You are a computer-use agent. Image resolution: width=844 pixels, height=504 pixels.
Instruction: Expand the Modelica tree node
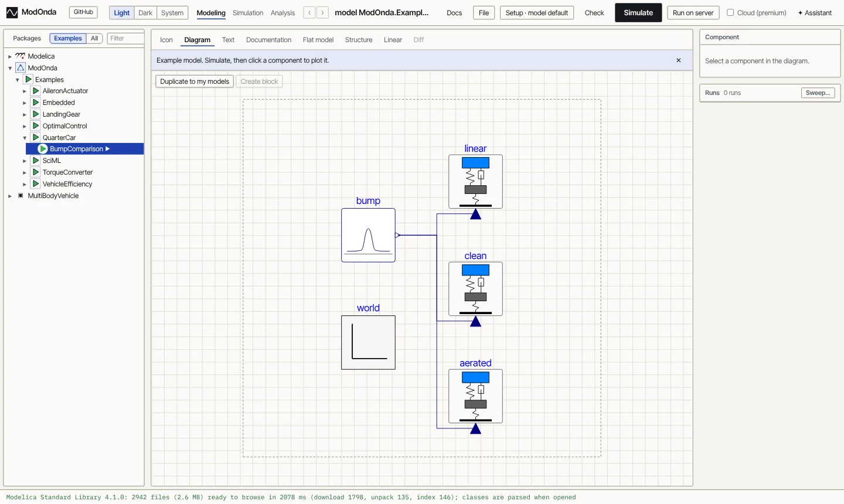tap(10, 57)
